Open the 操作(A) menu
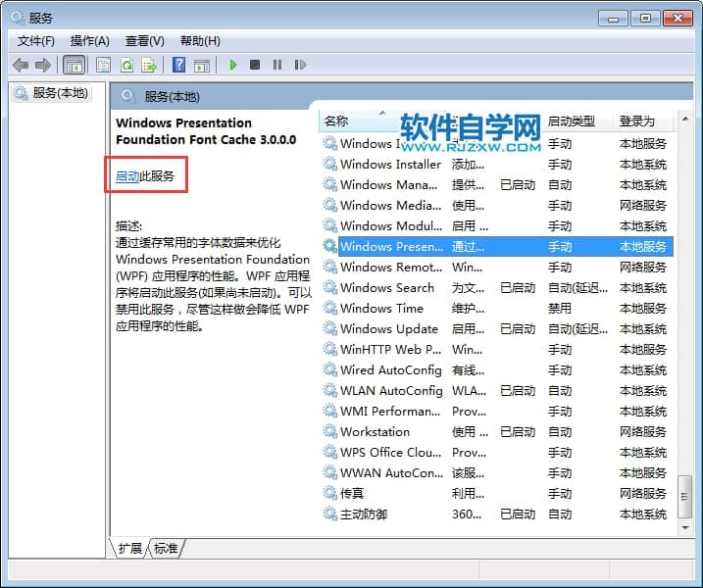The width and height of the screenshot is (703, 588). coord(90,41)
